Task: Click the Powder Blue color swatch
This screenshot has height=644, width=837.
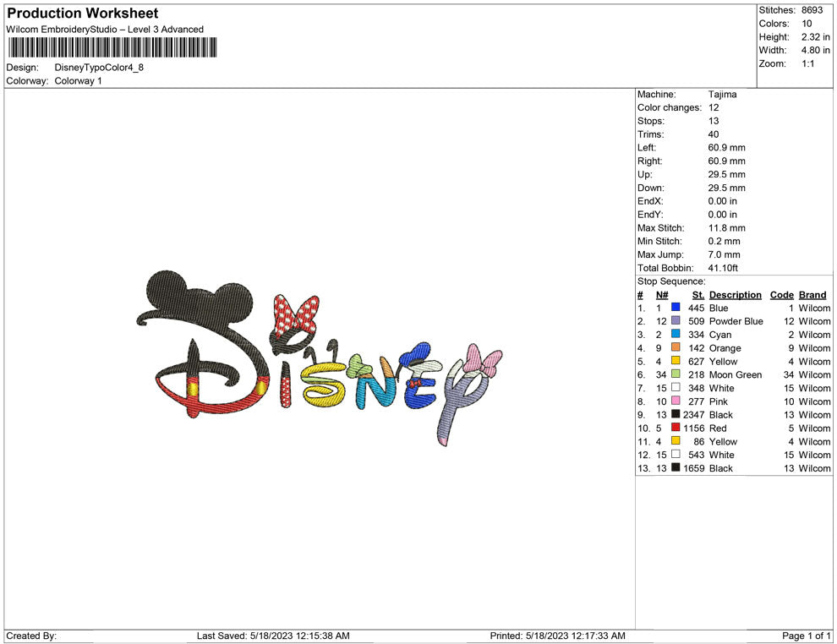Action: [x=676, y=320]
